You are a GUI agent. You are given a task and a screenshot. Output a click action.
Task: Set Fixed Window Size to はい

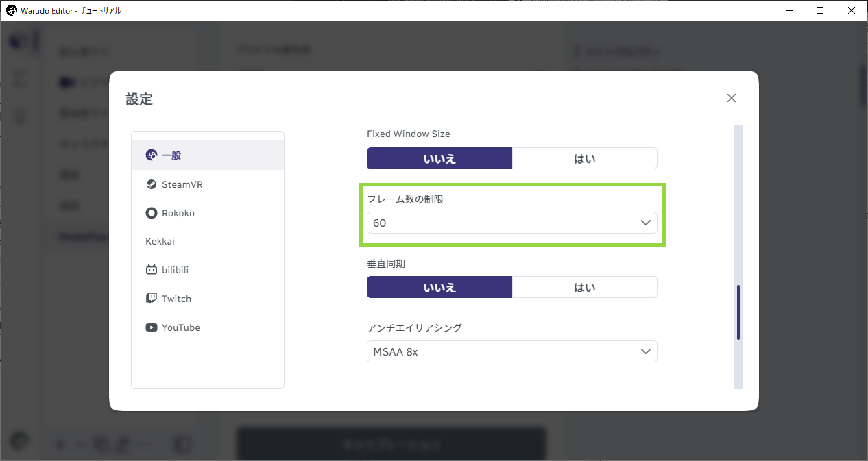click(x=585, y=158)
